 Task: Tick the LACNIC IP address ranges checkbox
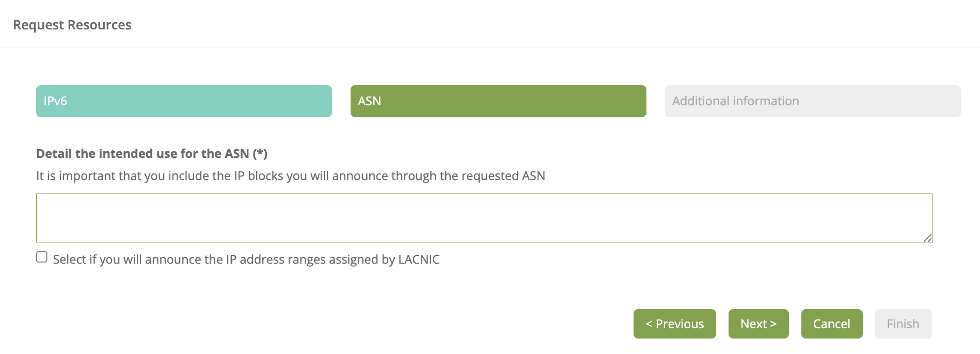(42, 257)
